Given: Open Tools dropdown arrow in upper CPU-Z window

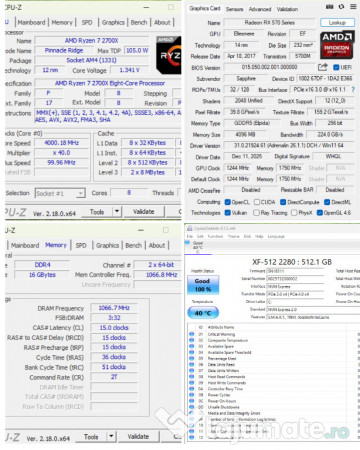Looking at the screenshot, I should (x=117, y=211).
